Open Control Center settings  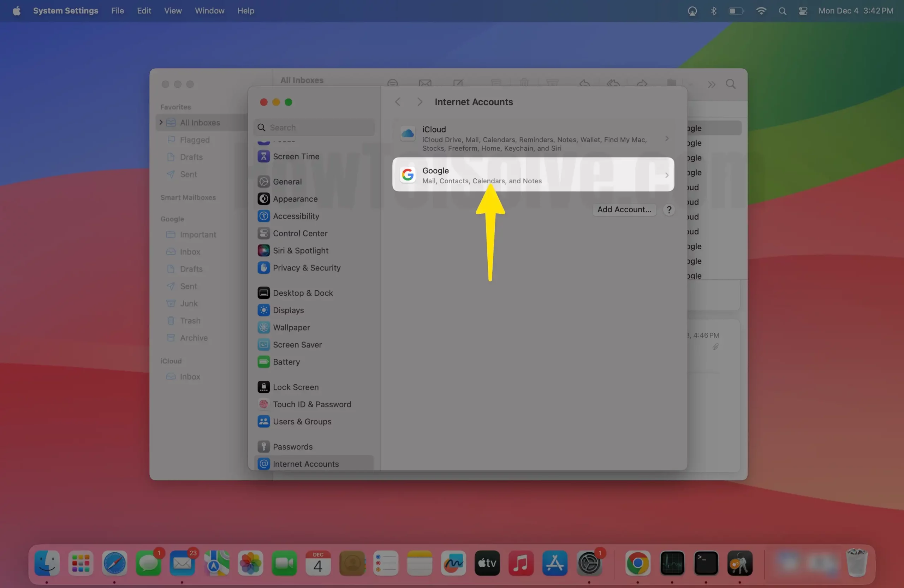(x=300, y=233)
